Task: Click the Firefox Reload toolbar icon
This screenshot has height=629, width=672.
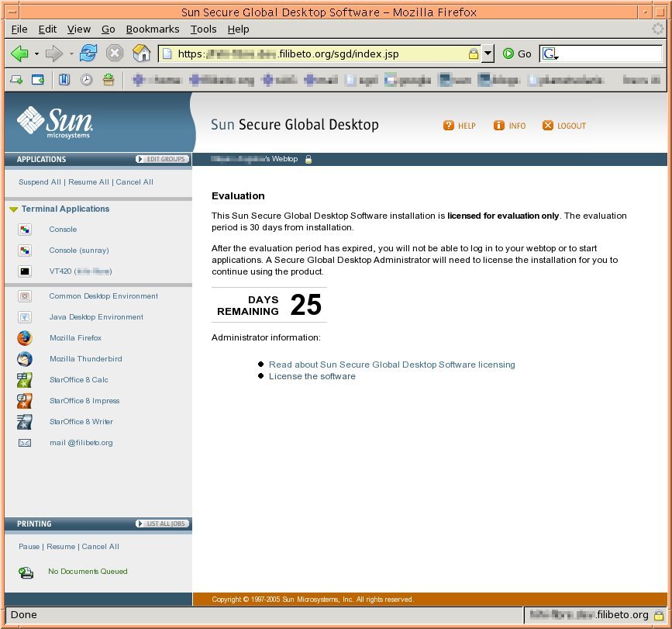Action: tap(88, 54)
